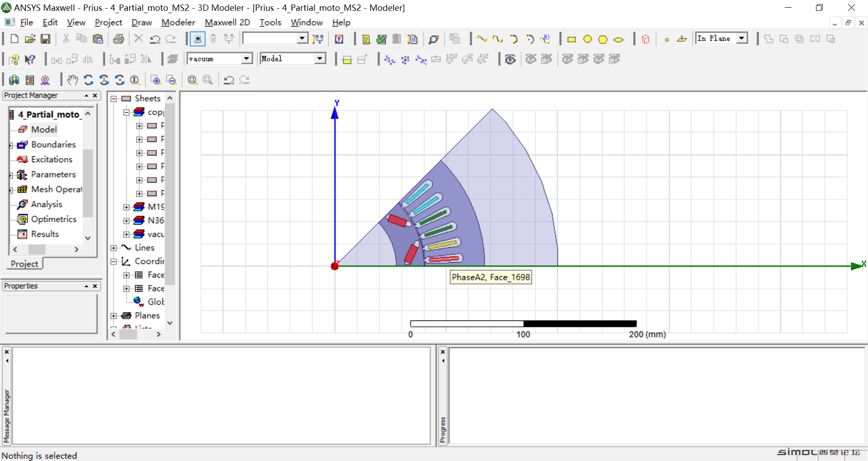Paste from clipboard icon
Viewport: 868px width, 461px height.
[98, 39]
